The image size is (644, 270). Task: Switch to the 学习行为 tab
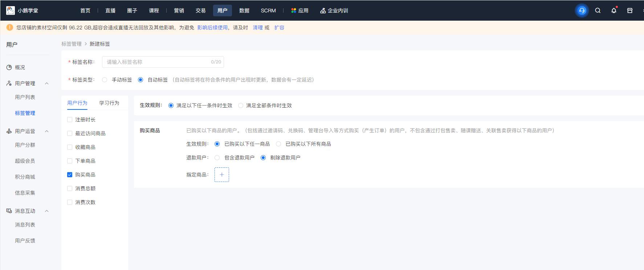coord(109,103)
